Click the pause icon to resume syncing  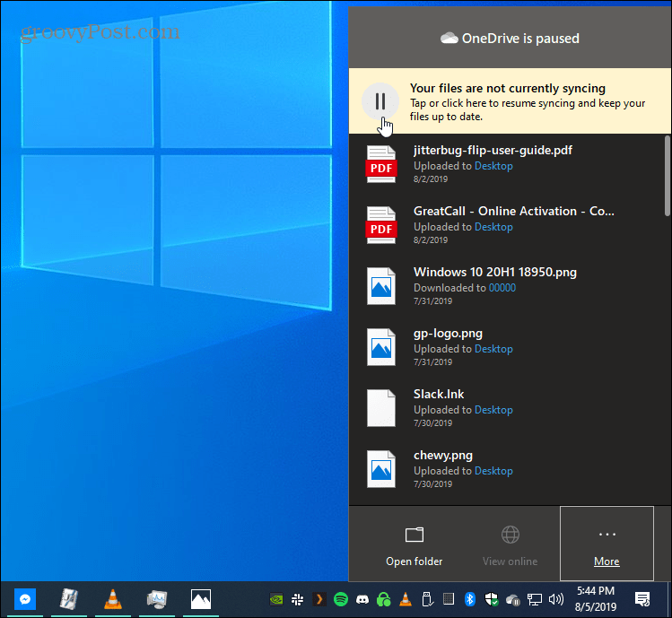click(x=380, y=101)
